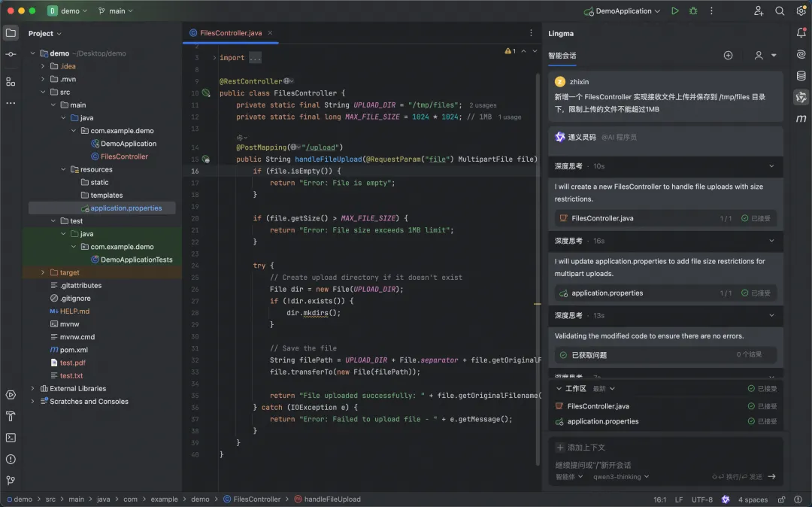Expand the .idea folder
Viewport: 812px width, 507px height.
point(43,66)
